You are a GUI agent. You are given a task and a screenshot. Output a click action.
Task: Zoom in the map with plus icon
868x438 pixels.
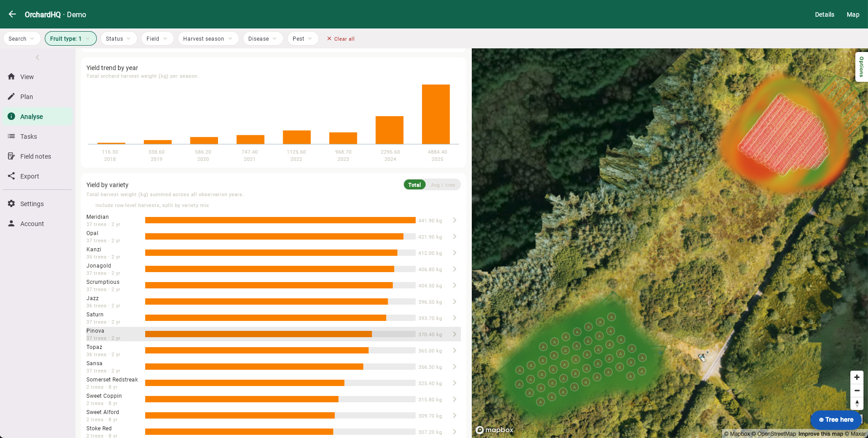[857, 377]
